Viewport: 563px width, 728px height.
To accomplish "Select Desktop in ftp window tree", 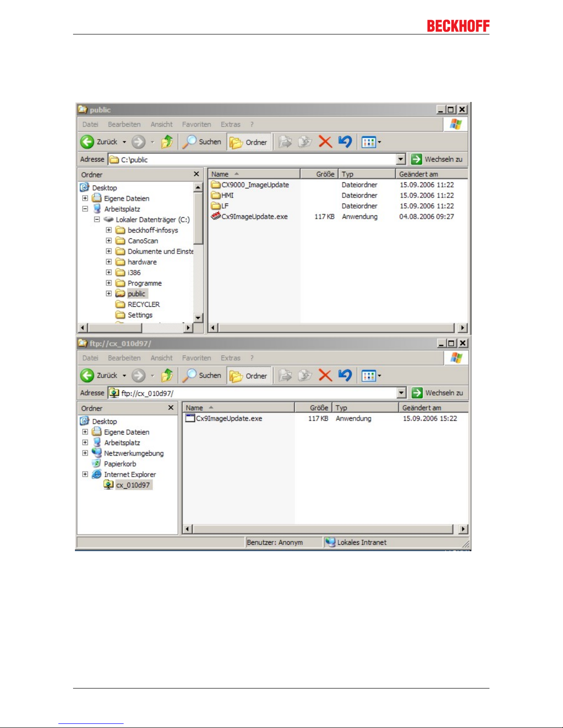I will [x=104, y=422].
